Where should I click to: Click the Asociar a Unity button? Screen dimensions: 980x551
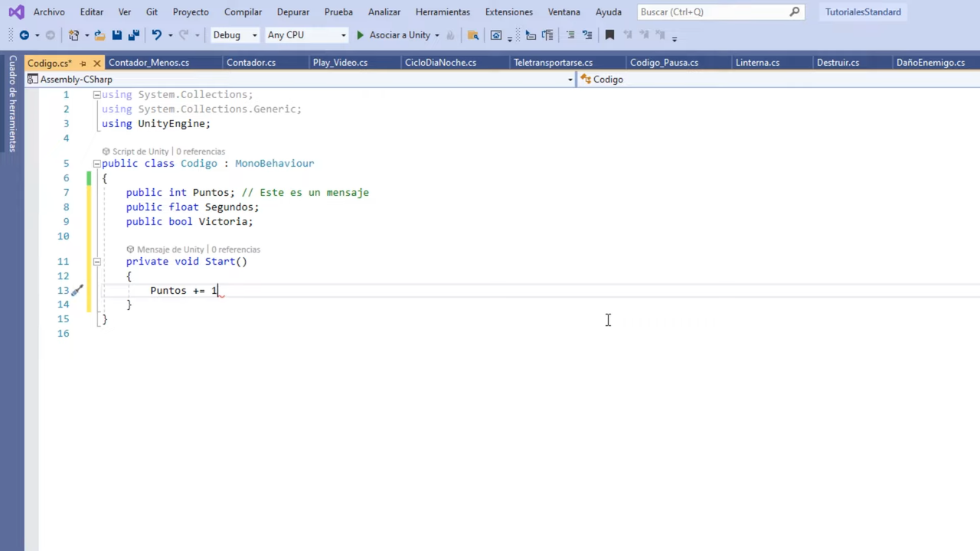pyautogui.click(x=392, y=35)
